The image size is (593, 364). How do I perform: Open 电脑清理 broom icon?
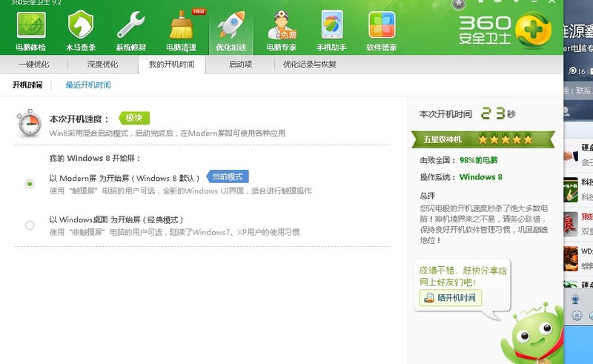pyautogui.click(x=181, y=25)
